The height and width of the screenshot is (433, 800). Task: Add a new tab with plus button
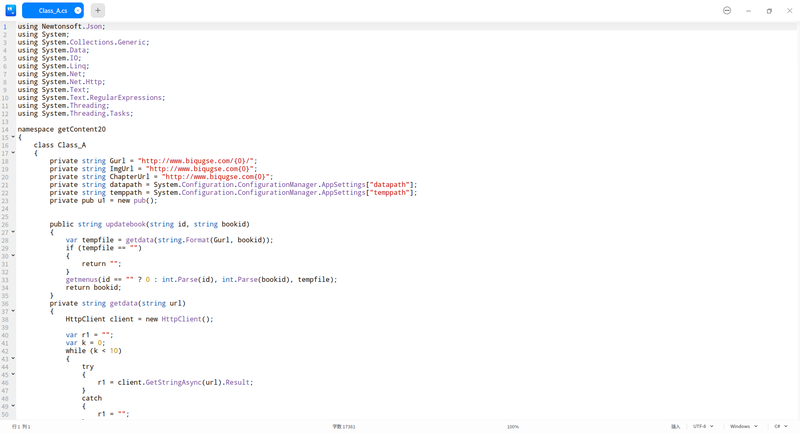pyautogui.click(x=97, y=10)
